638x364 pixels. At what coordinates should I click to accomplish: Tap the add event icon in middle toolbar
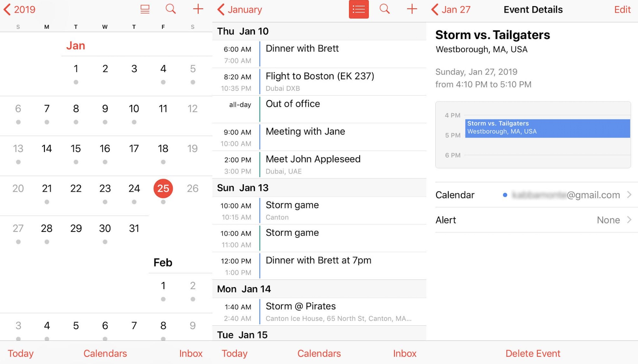click(x=411, y=9)
